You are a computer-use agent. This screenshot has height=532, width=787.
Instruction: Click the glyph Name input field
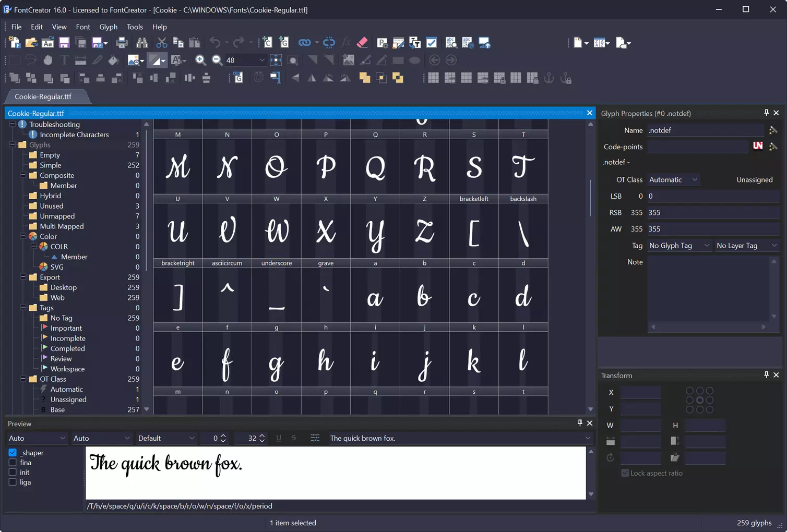706,130
